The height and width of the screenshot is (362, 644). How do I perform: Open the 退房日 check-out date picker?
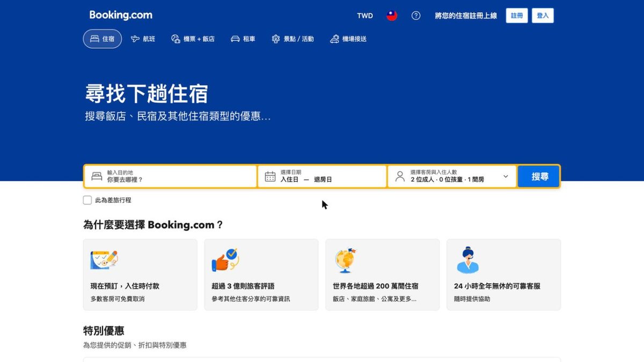pos(323,180)
